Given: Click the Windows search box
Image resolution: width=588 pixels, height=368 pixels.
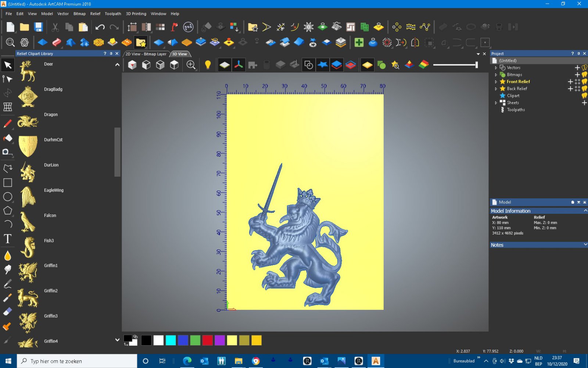Looking at the screenshot, I should pyautogui.click(x=77, y=361).
